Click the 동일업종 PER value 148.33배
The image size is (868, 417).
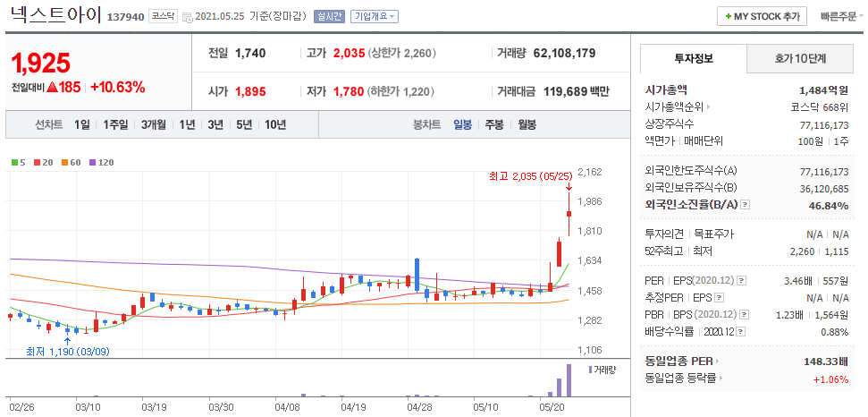826,362
